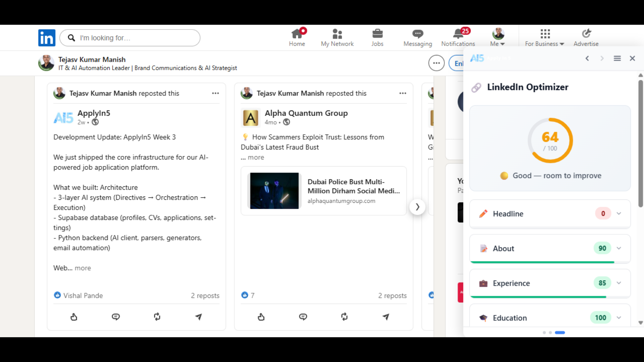Expand the About section scoring details
Screen dimensions: 644x362
pyautogui.click(x=619, y=248)
